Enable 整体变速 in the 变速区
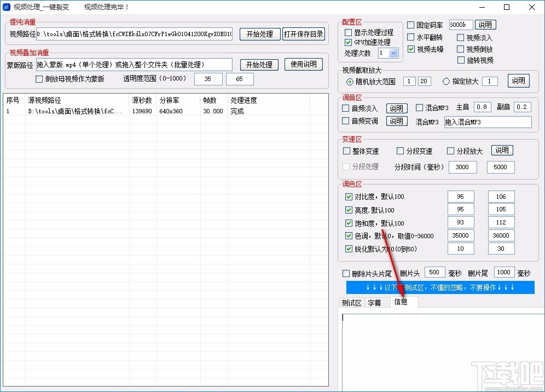The height and width of the screenshot is (392, 545). [345, 151]
